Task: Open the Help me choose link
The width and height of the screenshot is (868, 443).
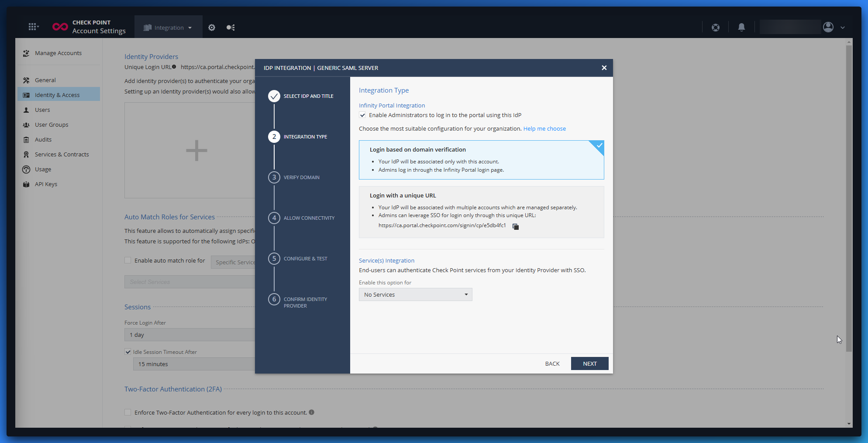Action: coord(544,129)
